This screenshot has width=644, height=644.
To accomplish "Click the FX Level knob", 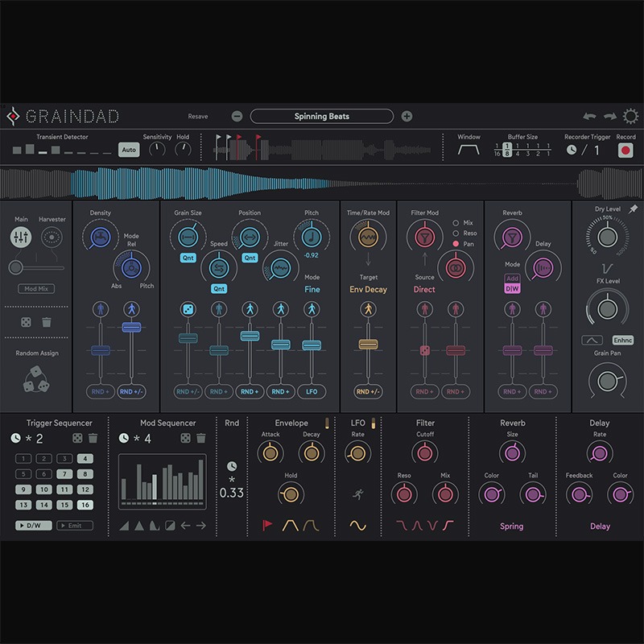I will pos(607,309).
